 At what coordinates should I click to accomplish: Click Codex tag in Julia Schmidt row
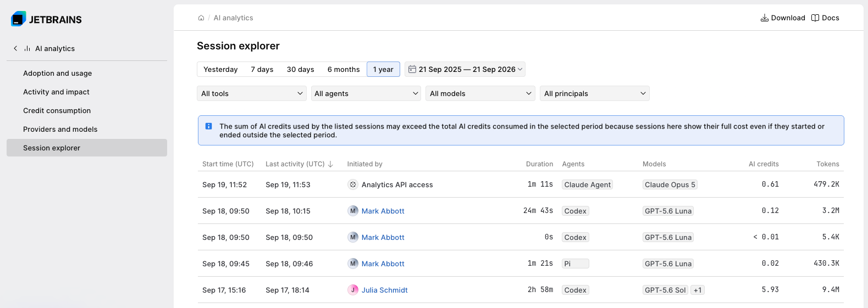pyautogui.click(x=576, y=290)
